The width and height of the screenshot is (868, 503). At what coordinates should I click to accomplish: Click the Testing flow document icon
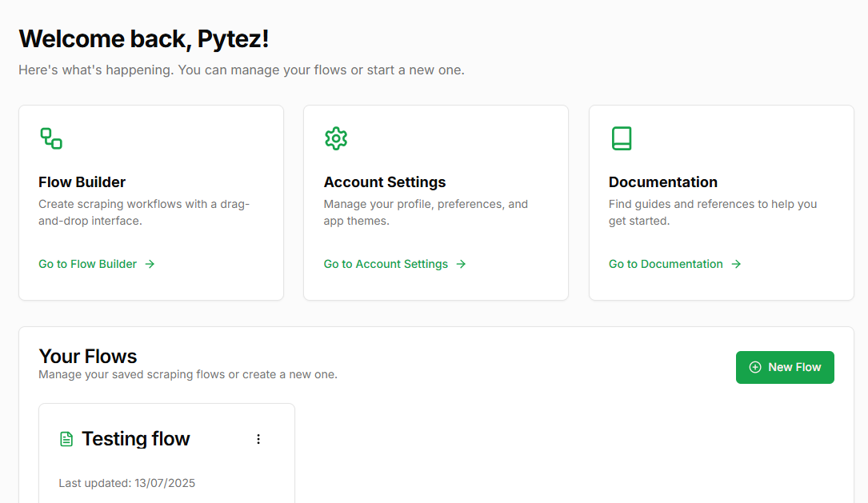[x=66, y=439]
